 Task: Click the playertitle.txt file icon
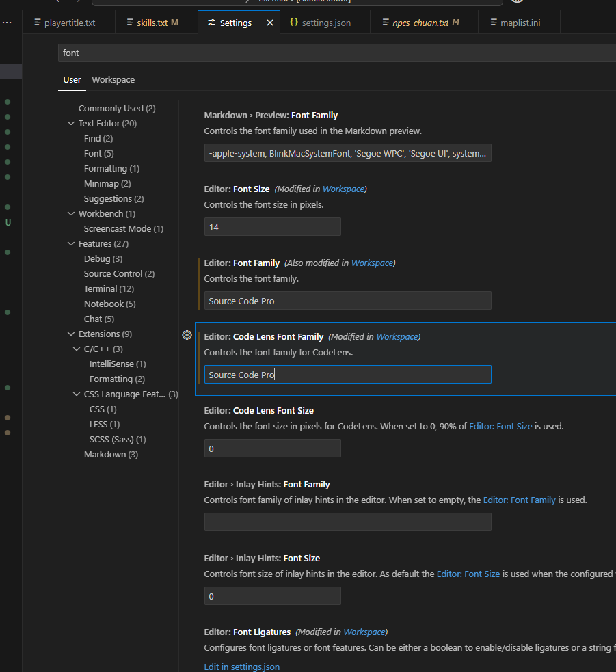pos(38,23)
